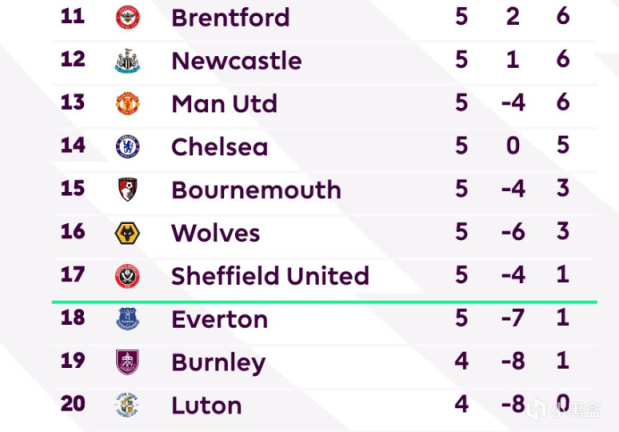Select the Bournemouth team name

pyautogui.click(x=256, y=190)
